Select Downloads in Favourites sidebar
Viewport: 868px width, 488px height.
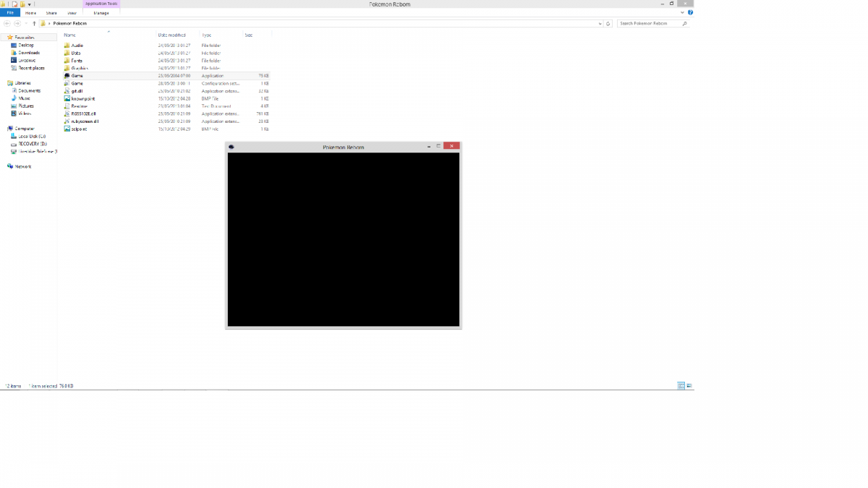click(x=29, y=53)
